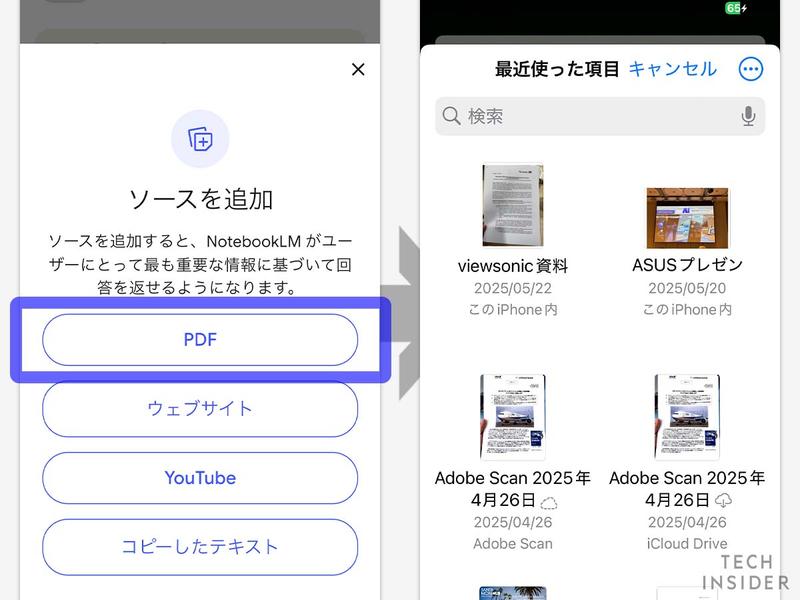800x600 pixels.
Task: Open the three-dot more options menu
Action: 753,69
